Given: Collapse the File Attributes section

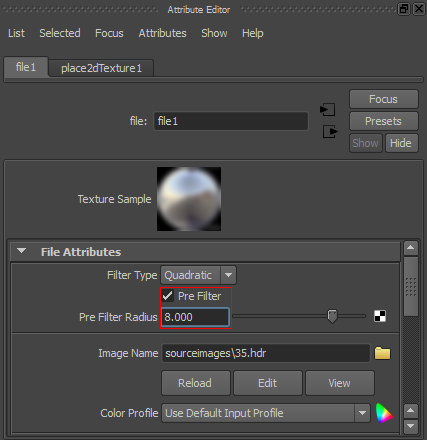Looking at the screenshot, I should [x=22, y=251].
